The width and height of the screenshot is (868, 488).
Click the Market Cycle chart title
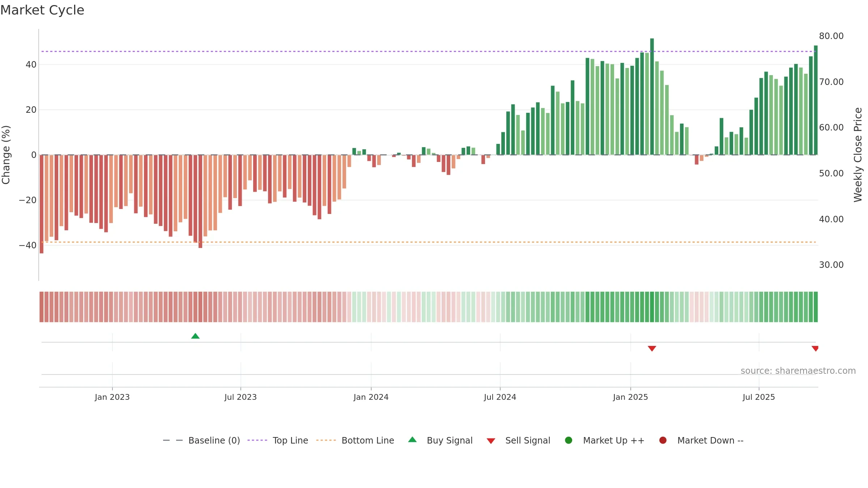[42, 10]
